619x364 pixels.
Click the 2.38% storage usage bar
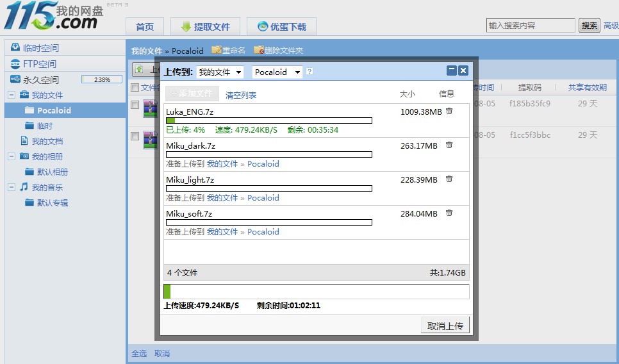(102, 79)
